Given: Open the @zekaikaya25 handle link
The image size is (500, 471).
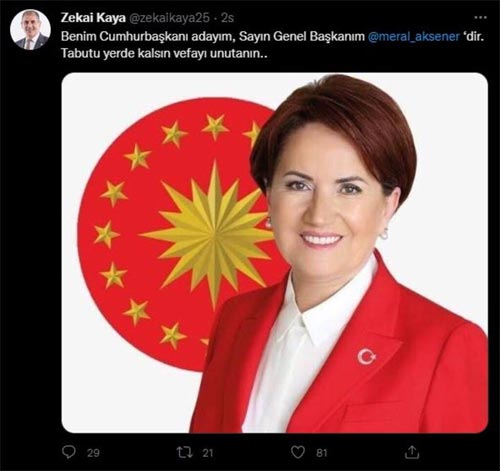Looking at the screenshot, I should pos(169,18).
